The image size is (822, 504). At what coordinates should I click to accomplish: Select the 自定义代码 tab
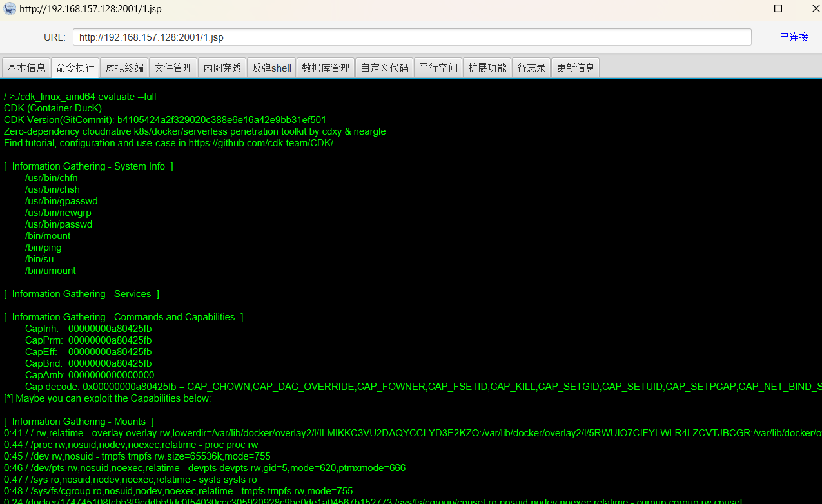(384, 68)
